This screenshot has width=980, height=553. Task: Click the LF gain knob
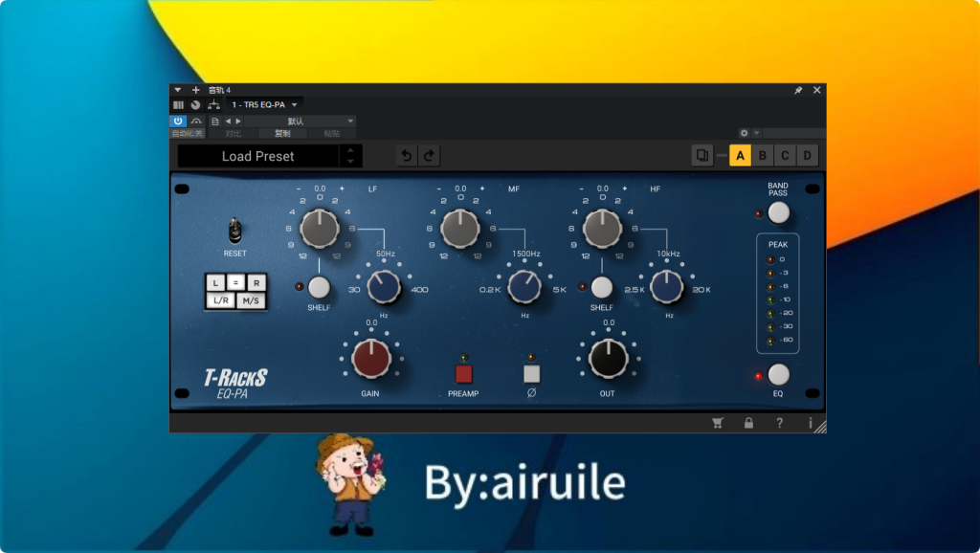pyautogui.click(x=320, y=229)
